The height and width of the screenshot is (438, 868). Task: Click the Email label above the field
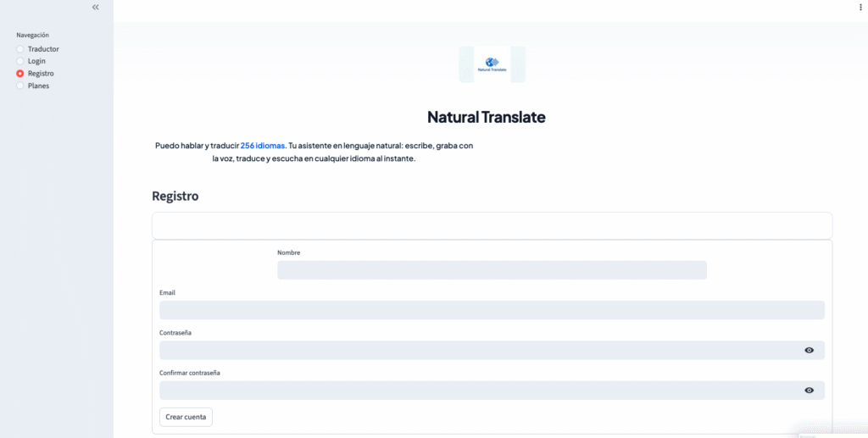167,292
